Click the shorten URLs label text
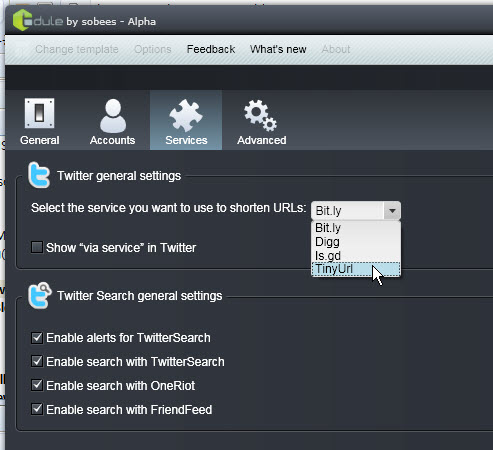This screenshot has height=450, width=493. click(x=169, y=208)
